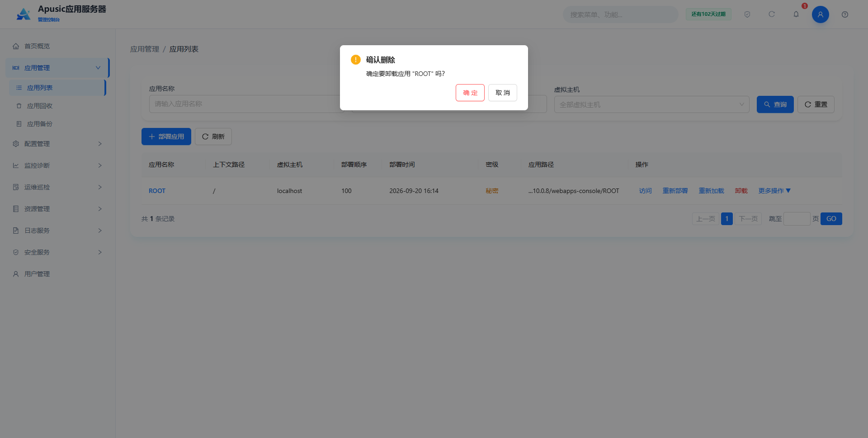Click 重新加载 for ROOT app

[711, 191]
